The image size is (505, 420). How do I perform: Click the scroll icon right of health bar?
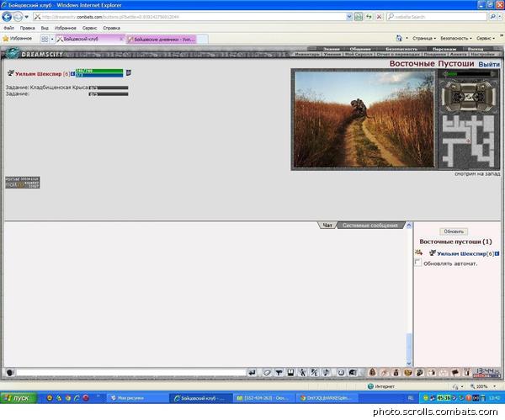(x=128, y=72)
